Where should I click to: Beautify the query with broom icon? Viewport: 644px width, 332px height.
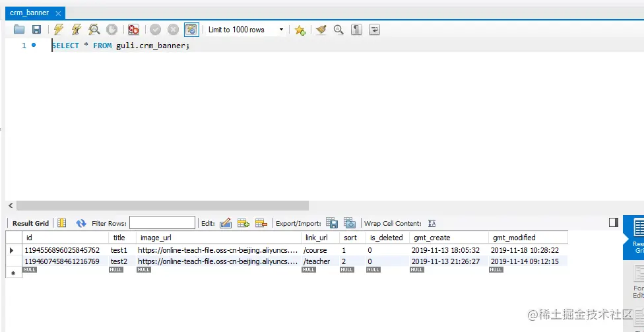(x=321, y=29)
